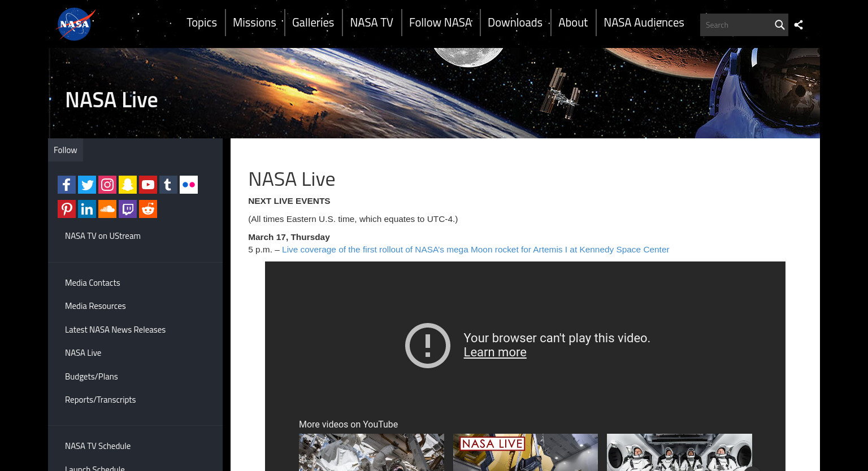The image size is (868, 471).
Task: Open the NASA Audiences menu
Action: [644, 23]
